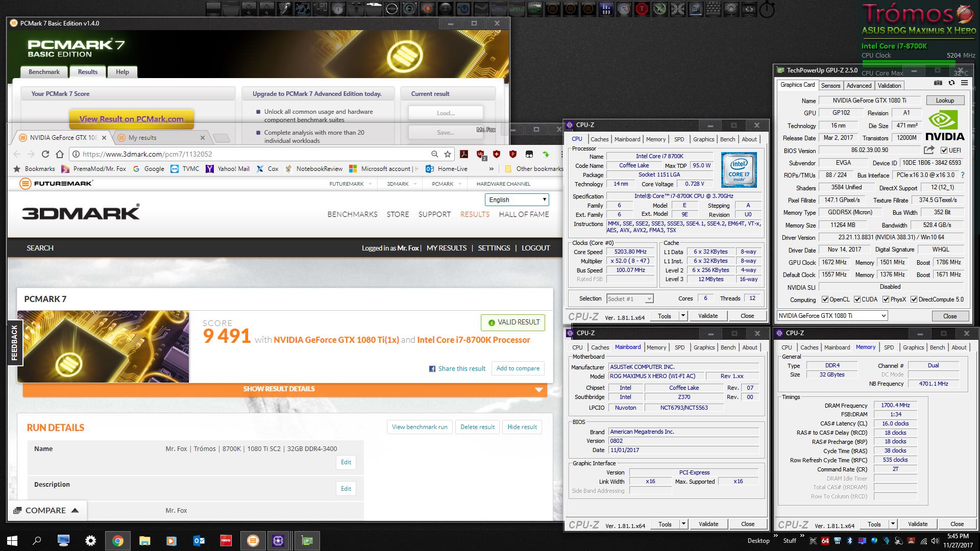Click the Adobe Acrobat extension icon
Image resolution: width=980 pixels, height=551 pixels.
tap(464, 154)
